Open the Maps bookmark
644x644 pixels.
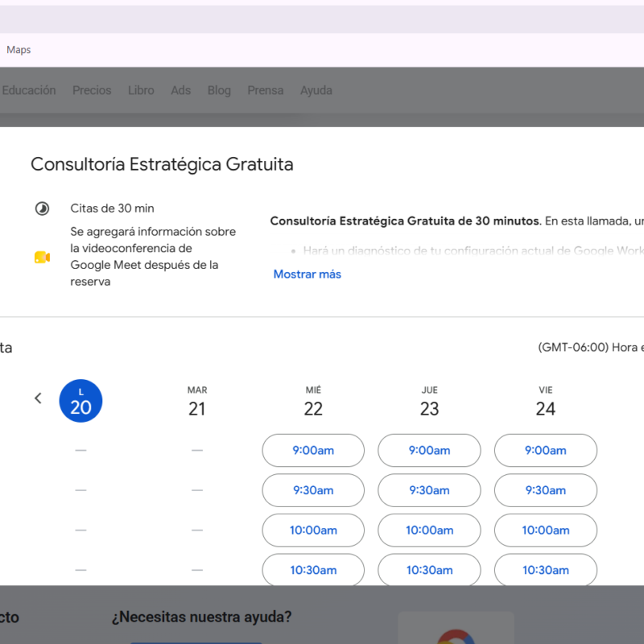(19, 50)
